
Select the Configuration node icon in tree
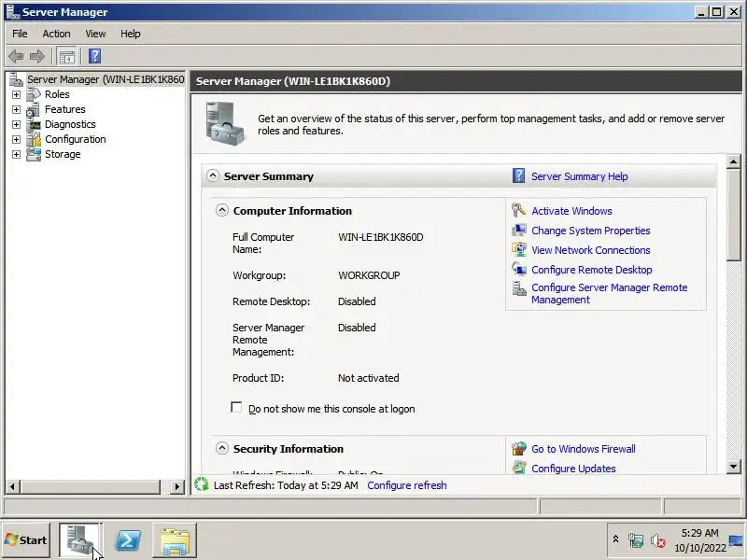pos(34,139)
